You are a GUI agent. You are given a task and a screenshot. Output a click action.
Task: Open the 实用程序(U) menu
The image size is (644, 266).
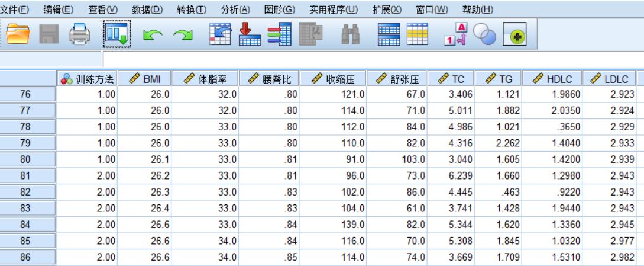334,9
